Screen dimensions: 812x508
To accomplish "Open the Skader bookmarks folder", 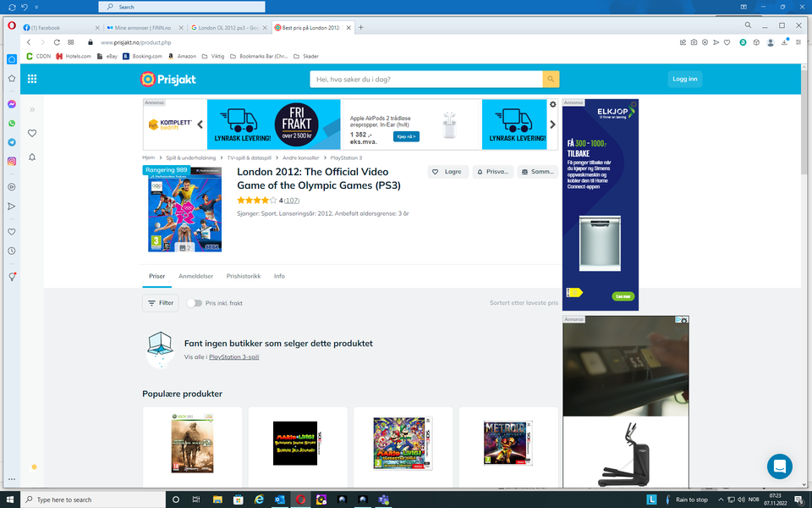I will [306, 56].
